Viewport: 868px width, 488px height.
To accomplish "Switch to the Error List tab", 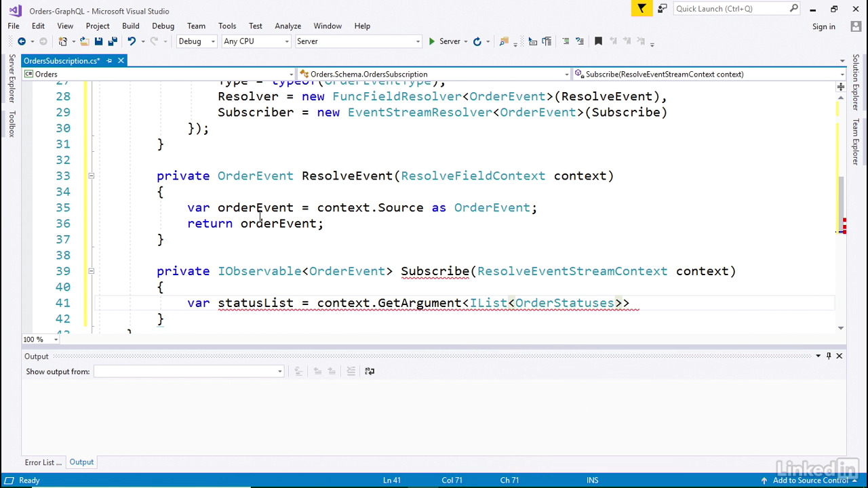I will point(43,462).
